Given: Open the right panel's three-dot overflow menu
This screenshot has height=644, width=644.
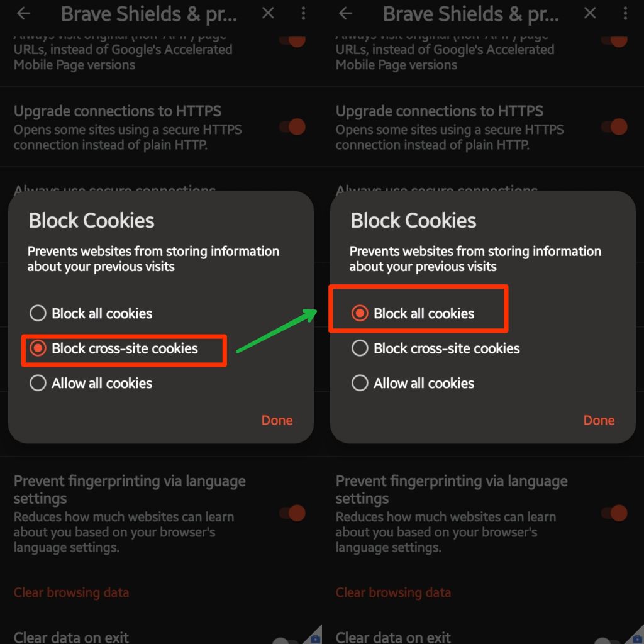Looking at the screenshot, I should tap(626, 13).
